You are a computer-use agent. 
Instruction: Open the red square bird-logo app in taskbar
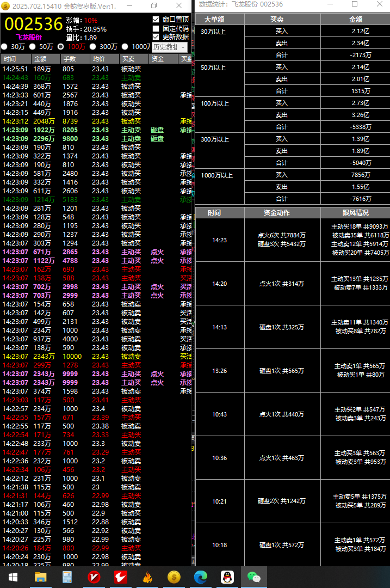(121, 577)
